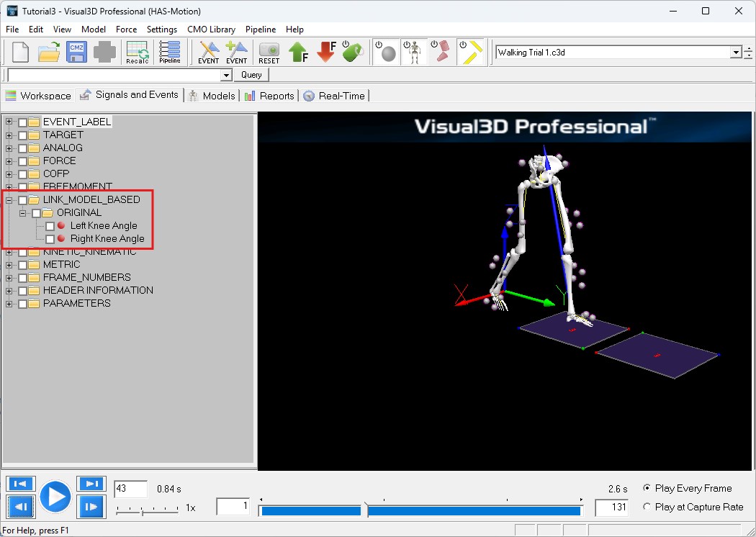Collapse the ORIGINAL subfolder node
This screenshot has height=537, width=756.
pos(22,212)
